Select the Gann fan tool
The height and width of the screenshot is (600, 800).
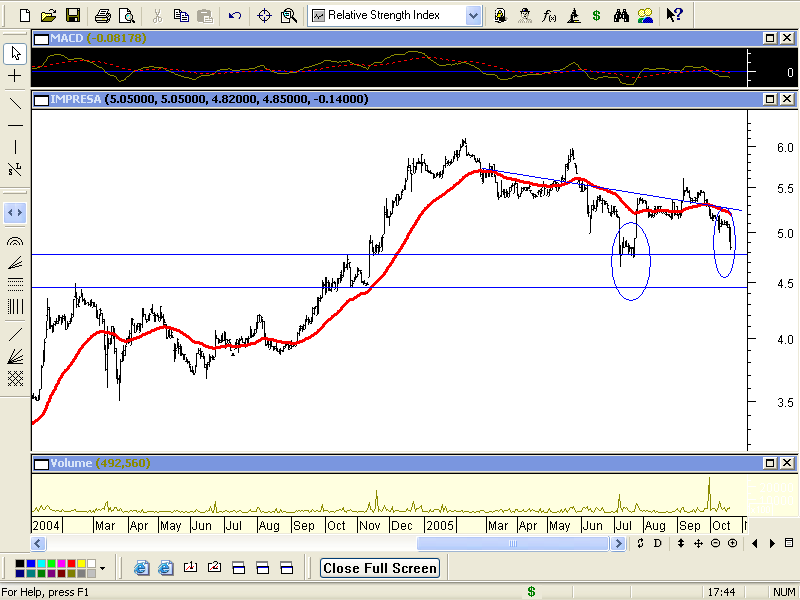pos(15,356)
